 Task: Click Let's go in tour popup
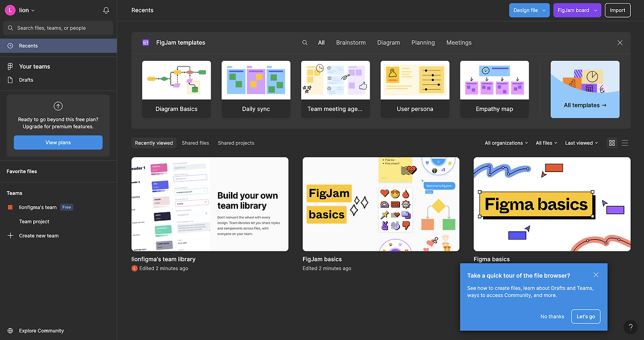tap(586, 316)
